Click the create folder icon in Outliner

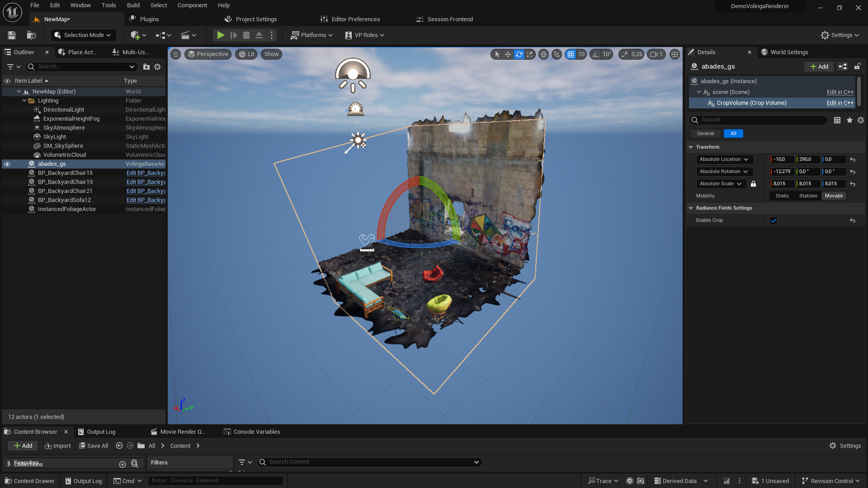(146, 67)
